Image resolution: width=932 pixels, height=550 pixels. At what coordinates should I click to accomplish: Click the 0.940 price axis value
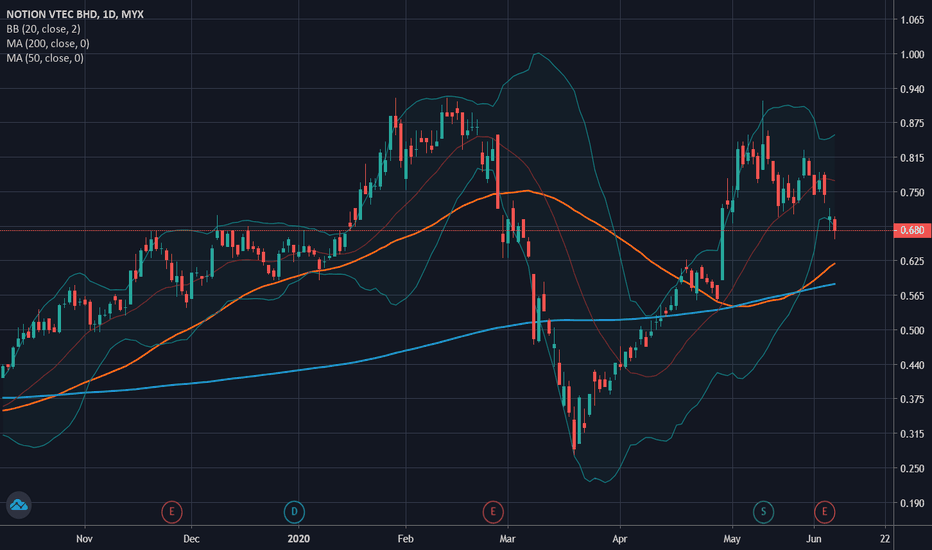tap(912, 89)
